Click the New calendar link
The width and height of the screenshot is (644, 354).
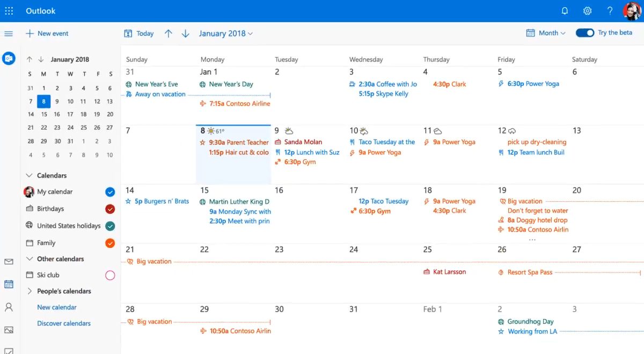[x=57, y=307]
